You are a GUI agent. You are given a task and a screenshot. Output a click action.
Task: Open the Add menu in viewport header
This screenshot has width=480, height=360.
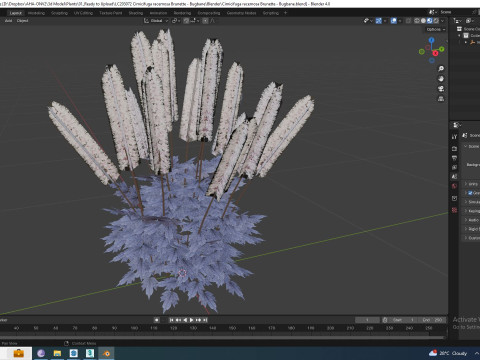click(8, 21)
